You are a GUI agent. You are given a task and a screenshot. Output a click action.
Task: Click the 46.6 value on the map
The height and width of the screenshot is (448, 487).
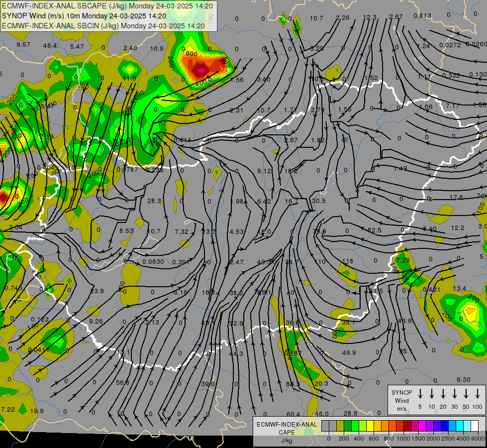click(405, 321)
